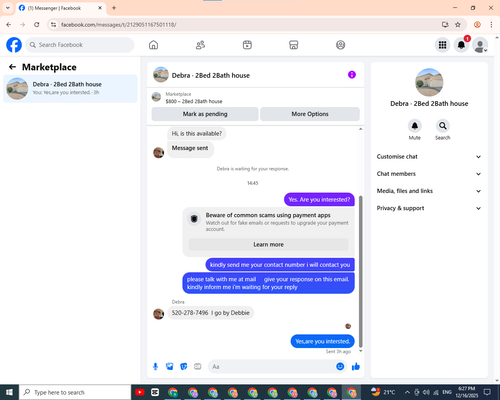Click the purple conversation info icon
Image resolution: width=500 pixels, height=400 pixels.
(352, 75)
